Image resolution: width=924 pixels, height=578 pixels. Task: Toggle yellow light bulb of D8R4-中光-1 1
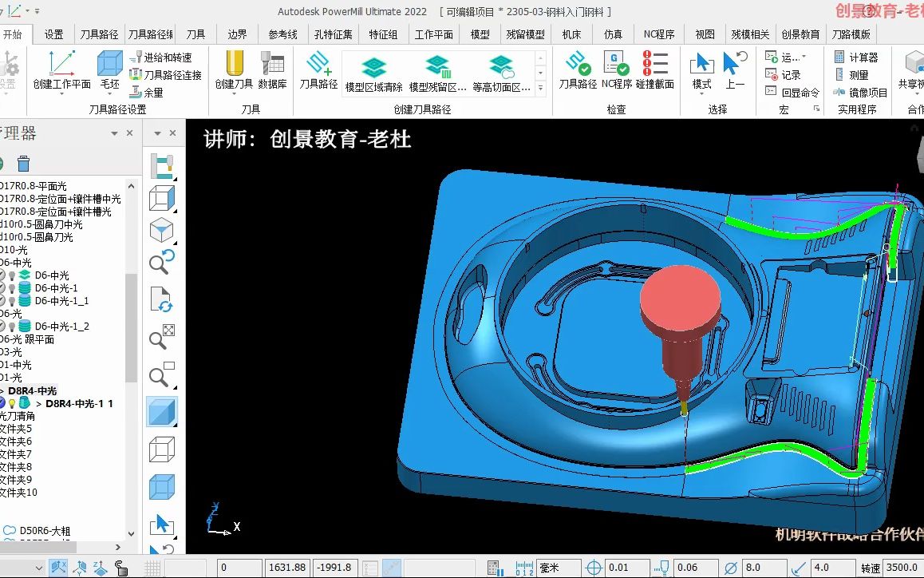(12, 403)
